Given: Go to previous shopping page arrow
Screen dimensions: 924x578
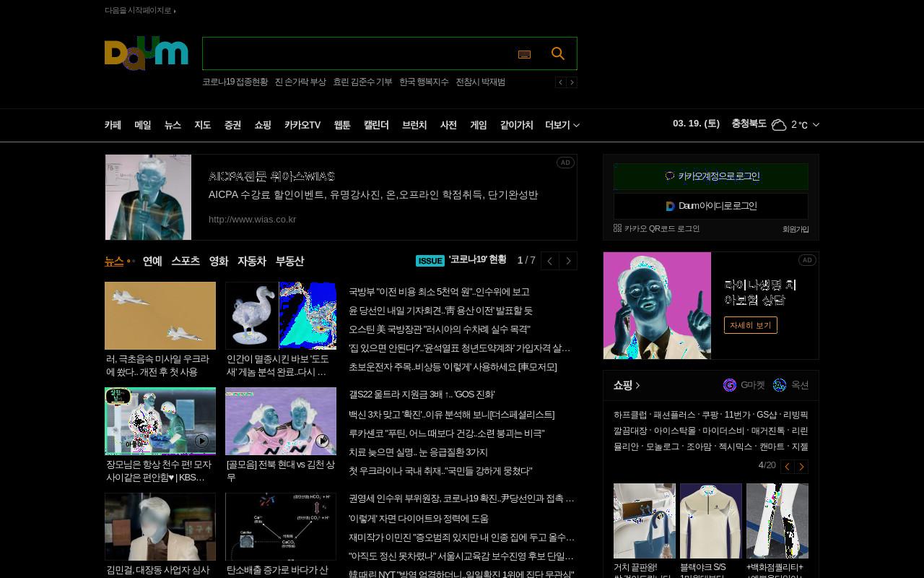Looking at the screenshot, I should 788,467.
